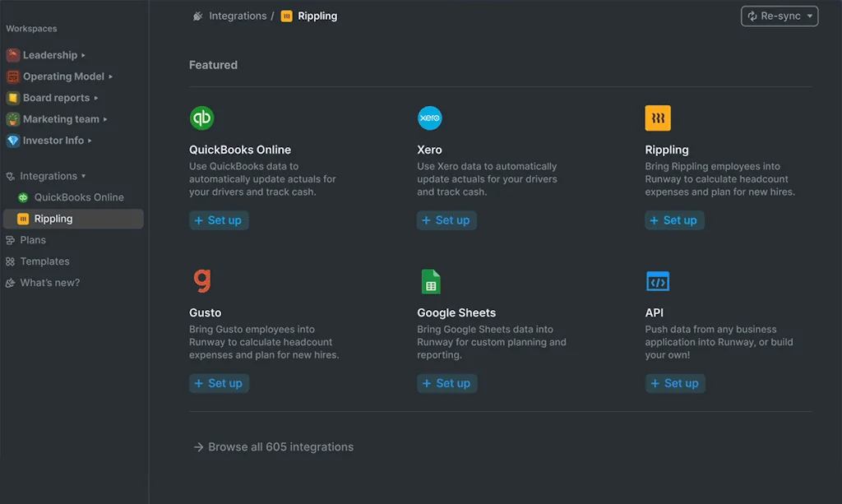
Task: Select QuickBooks Online in sidebar
Action: [78, 197]
